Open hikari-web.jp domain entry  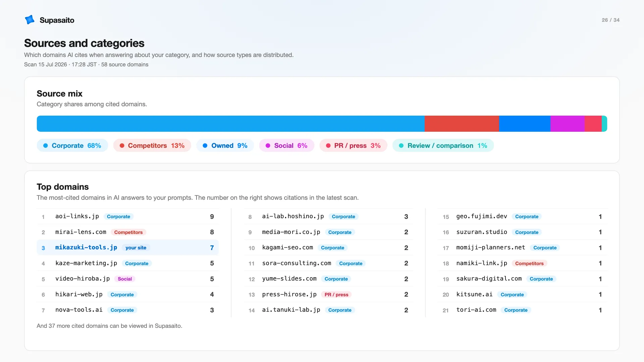point(127,294)
